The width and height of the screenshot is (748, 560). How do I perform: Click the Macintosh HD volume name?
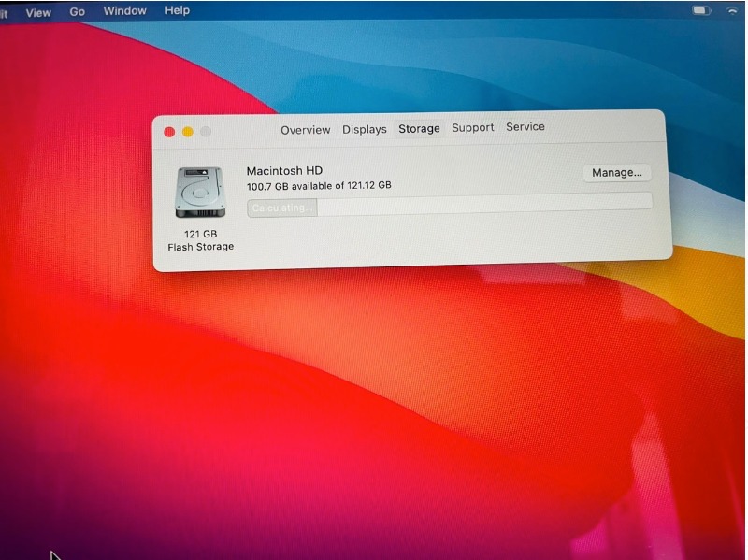point(284,171)
